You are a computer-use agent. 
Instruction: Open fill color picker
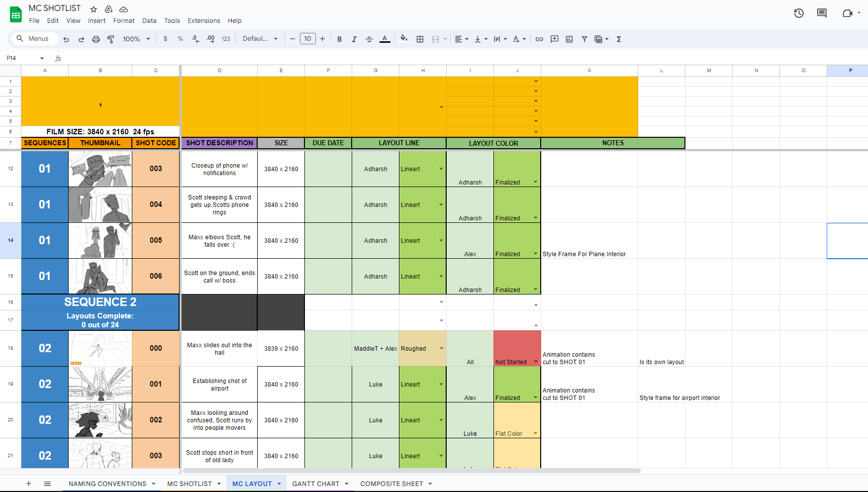pos(404,39)
